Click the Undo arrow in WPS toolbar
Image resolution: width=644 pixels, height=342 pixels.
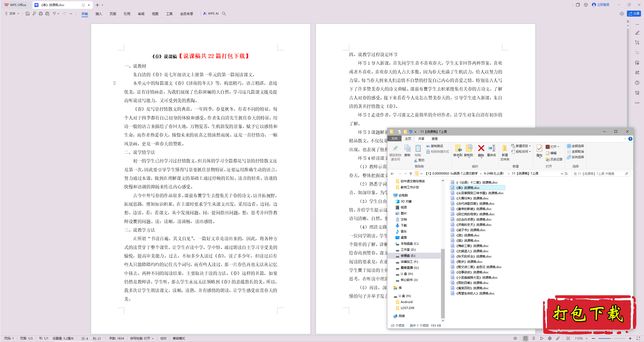point(54,14)
